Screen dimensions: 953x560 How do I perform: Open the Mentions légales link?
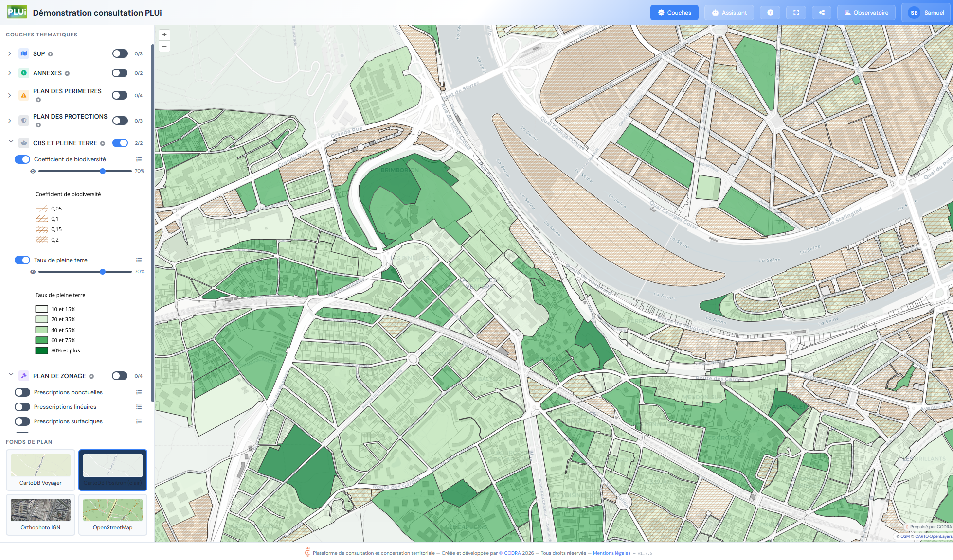coord(611,553)
